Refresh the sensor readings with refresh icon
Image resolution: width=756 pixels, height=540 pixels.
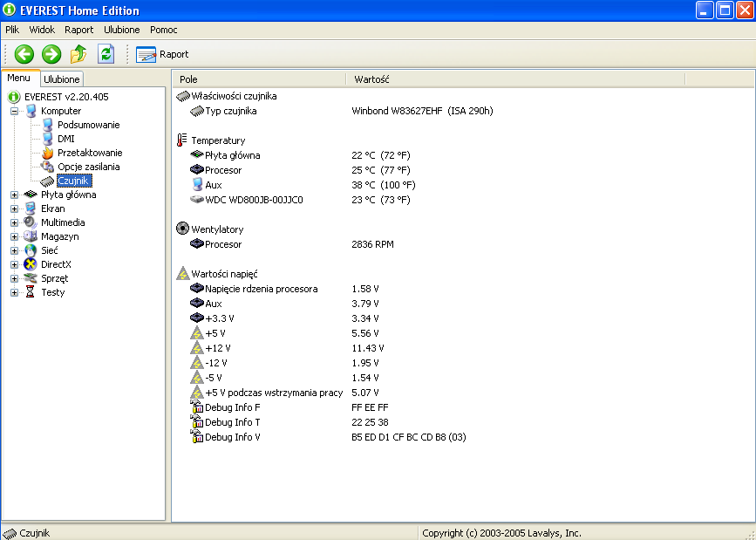[106, 54]
